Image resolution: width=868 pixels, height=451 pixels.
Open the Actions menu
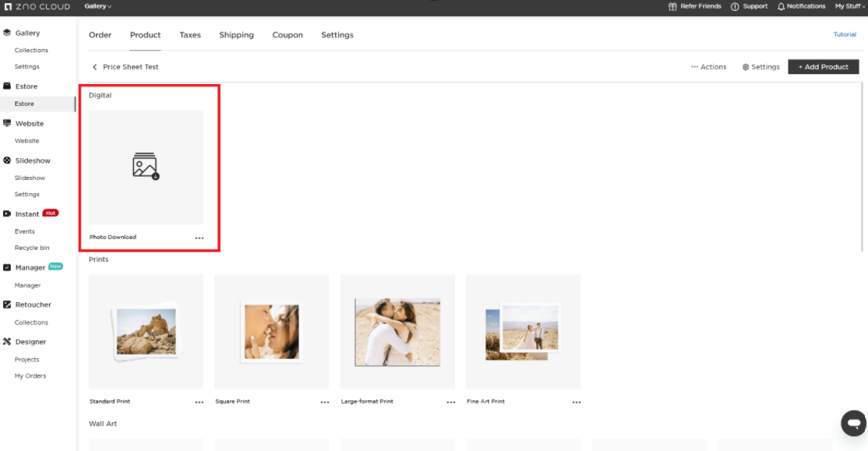[x=708, y=67]
